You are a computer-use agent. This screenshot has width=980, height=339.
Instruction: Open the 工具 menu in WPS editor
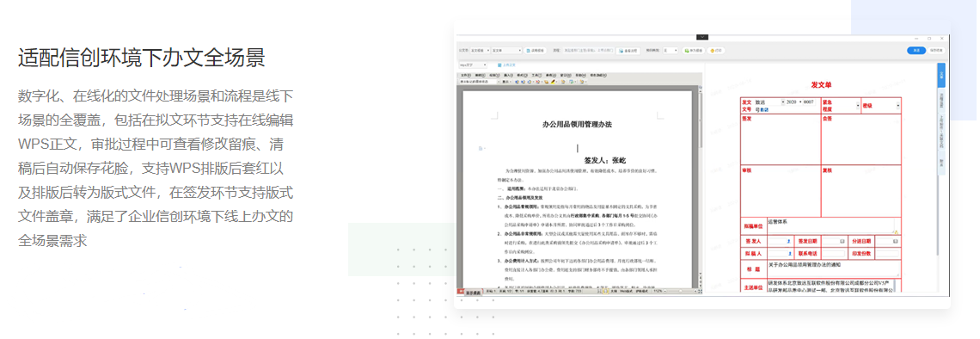pyautogui.click(x=537, y=75)
